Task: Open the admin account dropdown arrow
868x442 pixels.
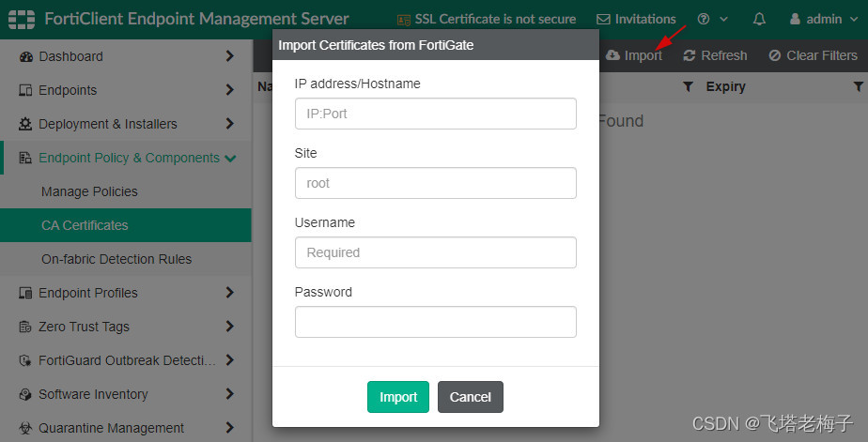Action: [853, 20]
